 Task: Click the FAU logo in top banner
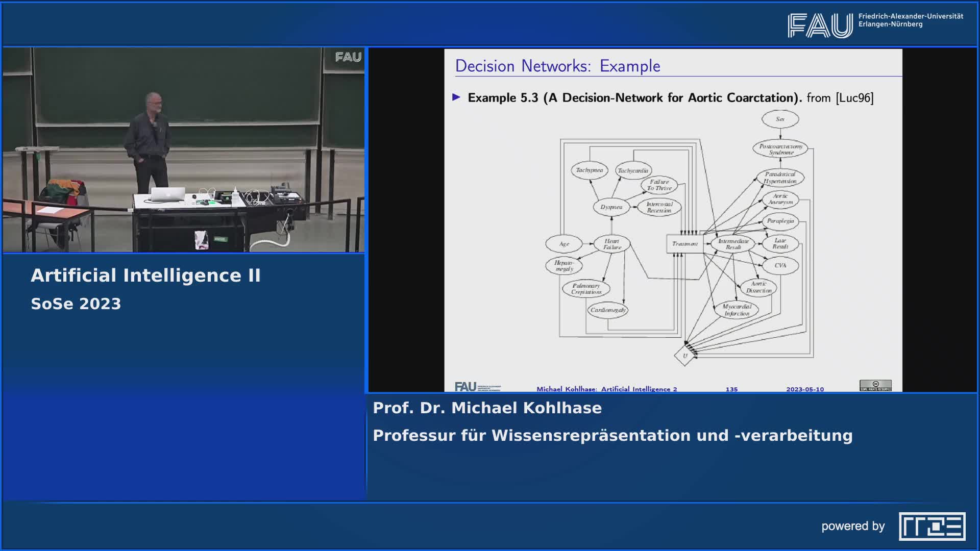[x=820, y=25]
